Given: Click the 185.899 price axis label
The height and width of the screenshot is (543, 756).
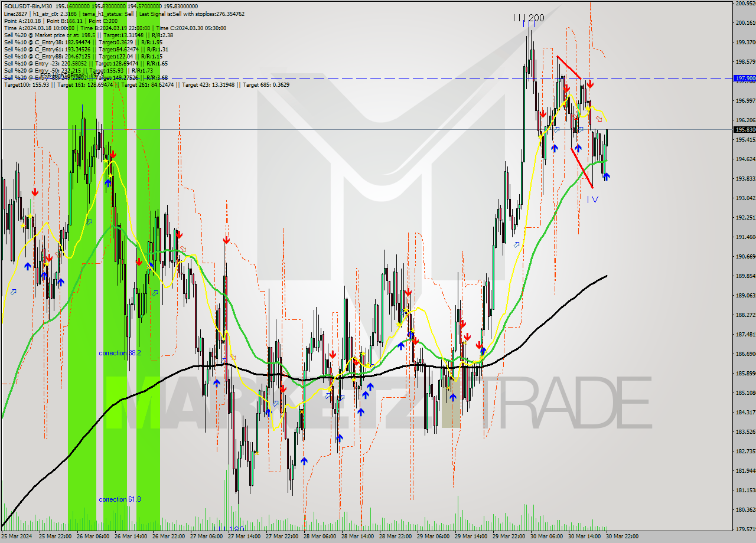Looking at the screenshot, I should coord(745,373).
